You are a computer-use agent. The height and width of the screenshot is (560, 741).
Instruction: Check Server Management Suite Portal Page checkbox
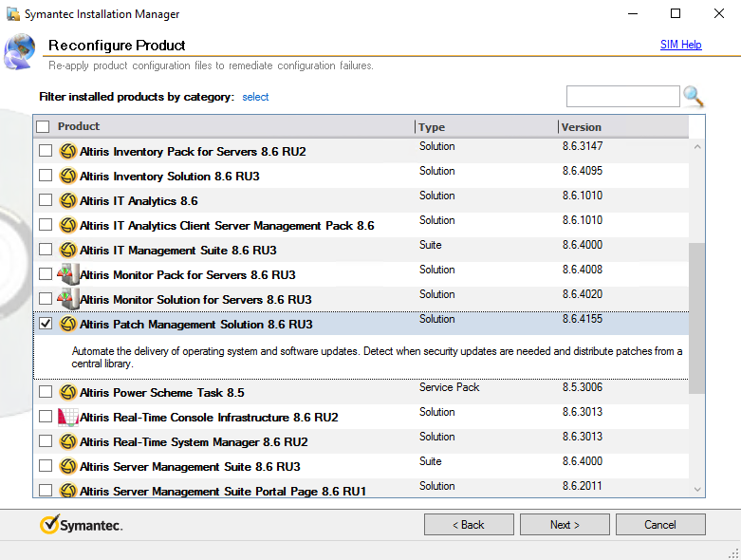[46, 490]
